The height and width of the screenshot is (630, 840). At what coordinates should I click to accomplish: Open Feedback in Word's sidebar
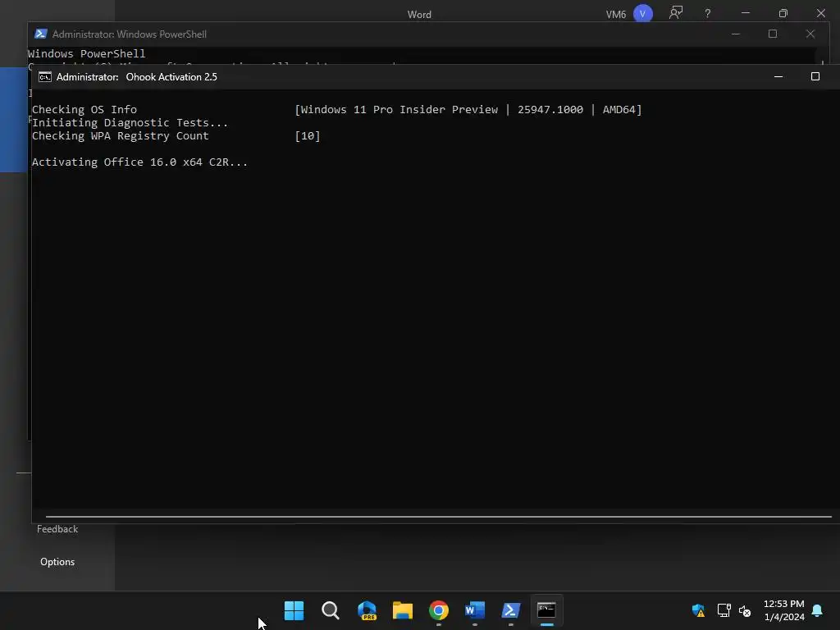tap(57, 529)
